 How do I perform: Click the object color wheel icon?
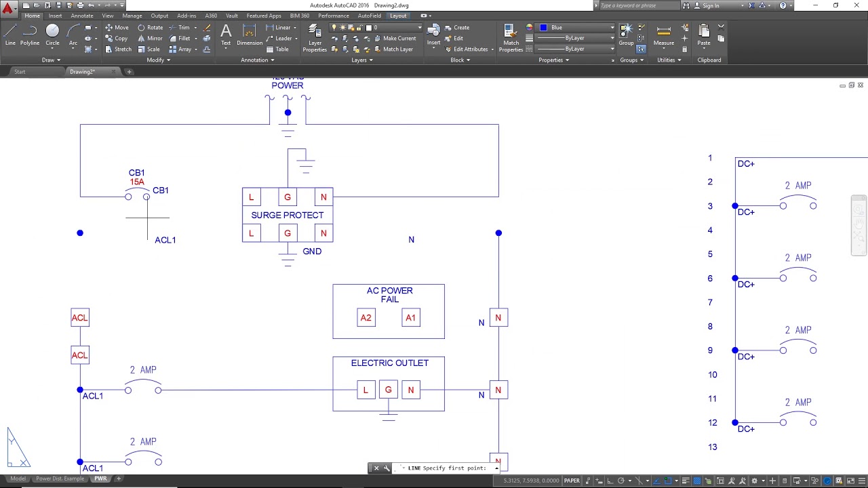[x=529, y=28]
